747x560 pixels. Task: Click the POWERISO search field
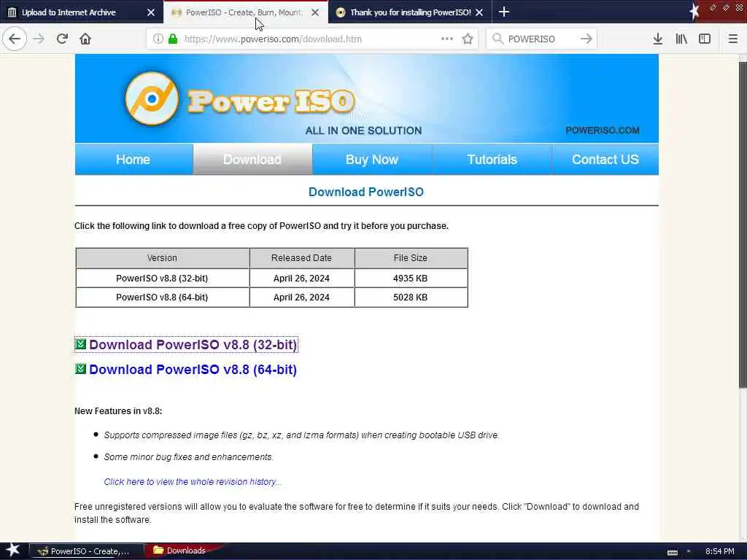coord(542,39)
